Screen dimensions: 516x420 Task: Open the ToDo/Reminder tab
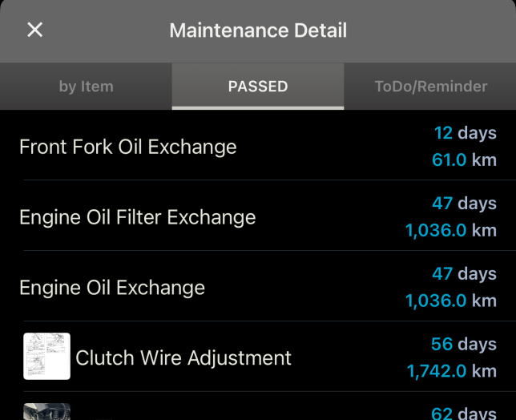(x=430, y=87)
